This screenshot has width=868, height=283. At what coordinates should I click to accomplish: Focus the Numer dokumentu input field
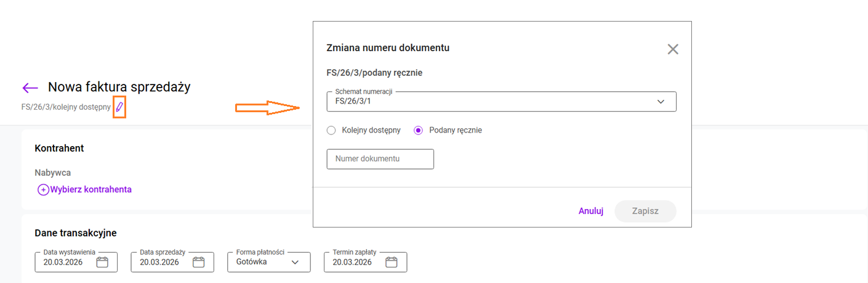[x=380, y=159]
